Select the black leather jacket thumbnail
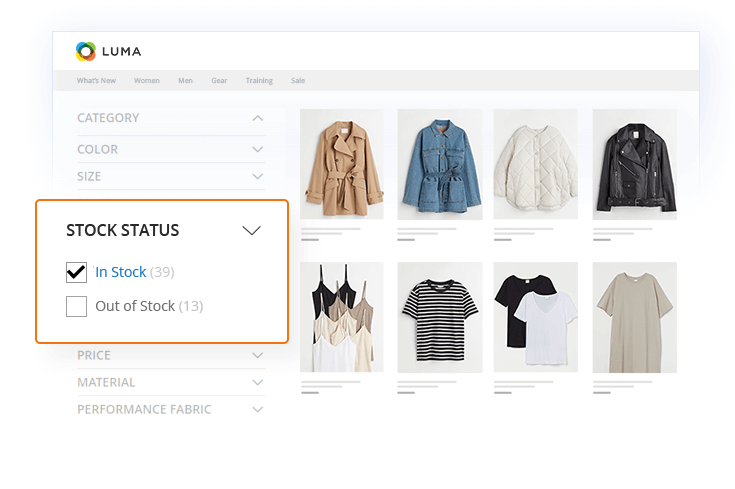Screen dimensions: 735x489 634,163
